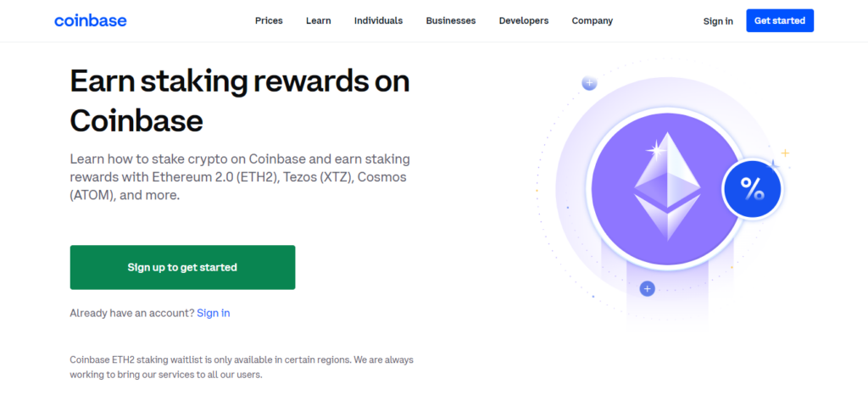Open the Company navigation item
Screen dimensions: 868x401
[x=593, y=21]
